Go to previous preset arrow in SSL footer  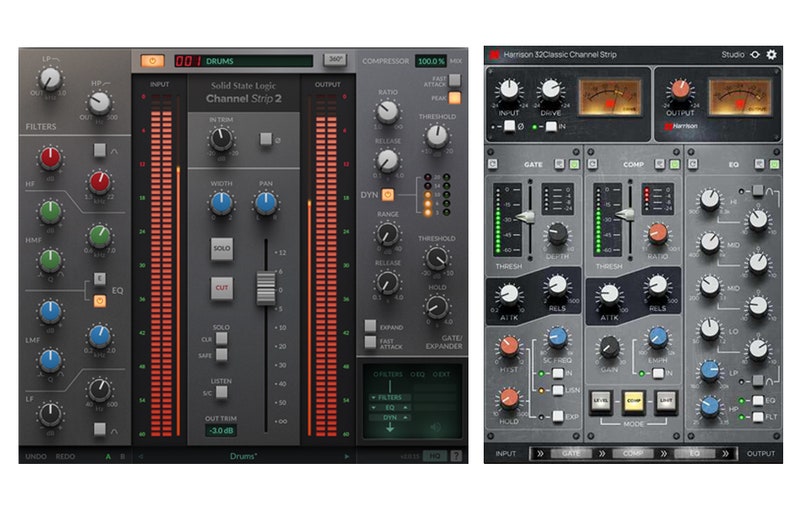click(x=140, y=456)
